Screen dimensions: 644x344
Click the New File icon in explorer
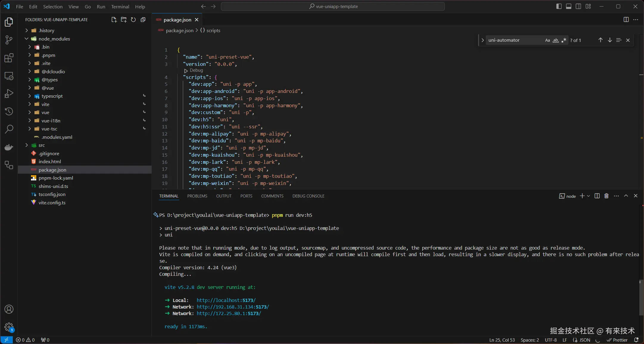pyautogui.click(x=114, y=20)
